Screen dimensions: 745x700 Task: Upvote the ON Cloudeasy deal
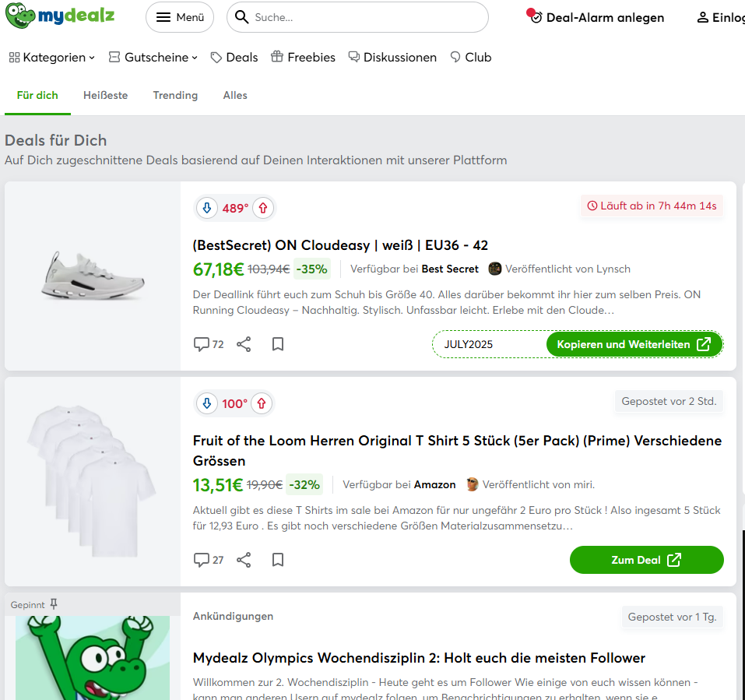263,208
